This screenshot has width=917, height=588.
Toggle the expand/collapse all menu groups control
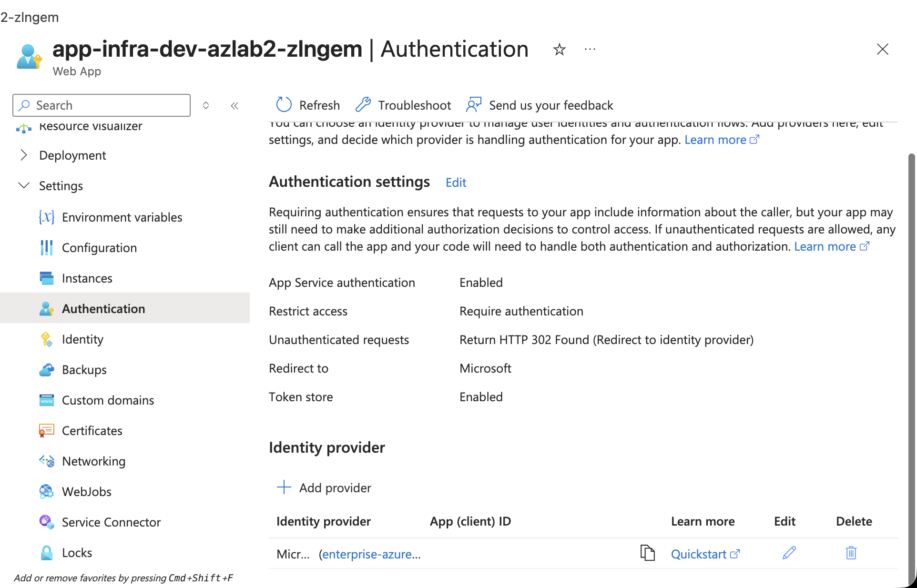click(x=206, y=105)
